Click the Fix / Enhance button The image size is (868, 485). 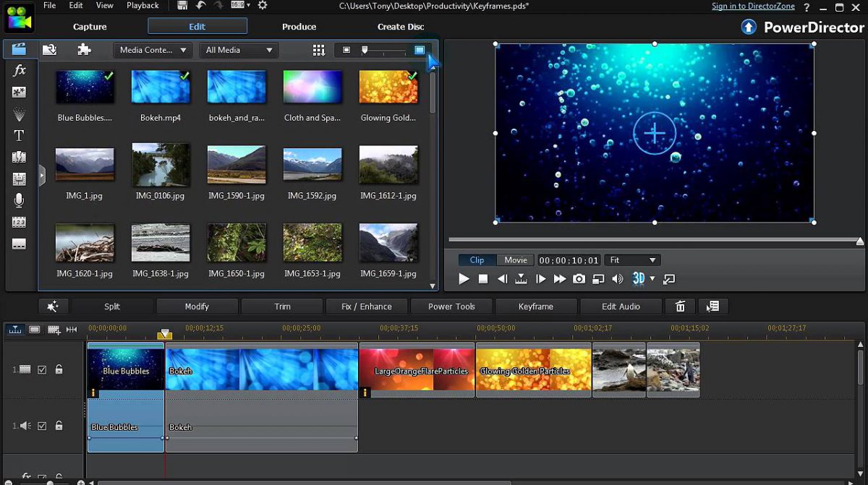tap(366, 306)
